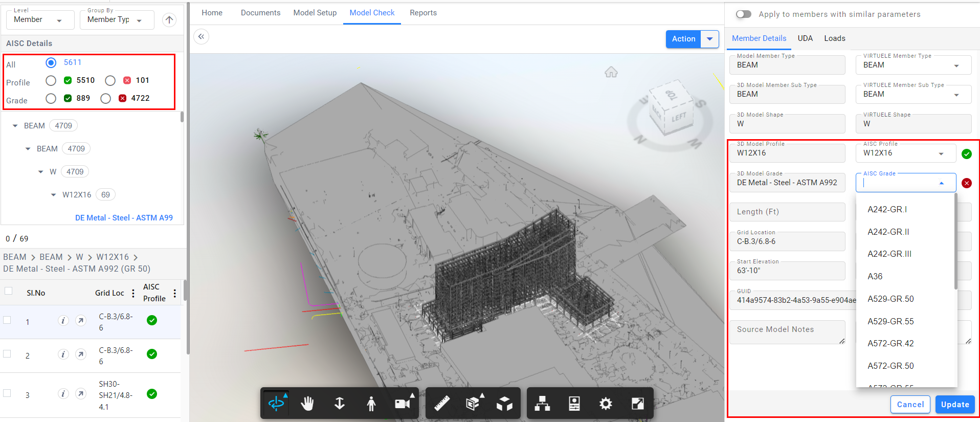Select Grade passed radio (889)
Viewport: 980px width, 422px height.
click(51, 98)
